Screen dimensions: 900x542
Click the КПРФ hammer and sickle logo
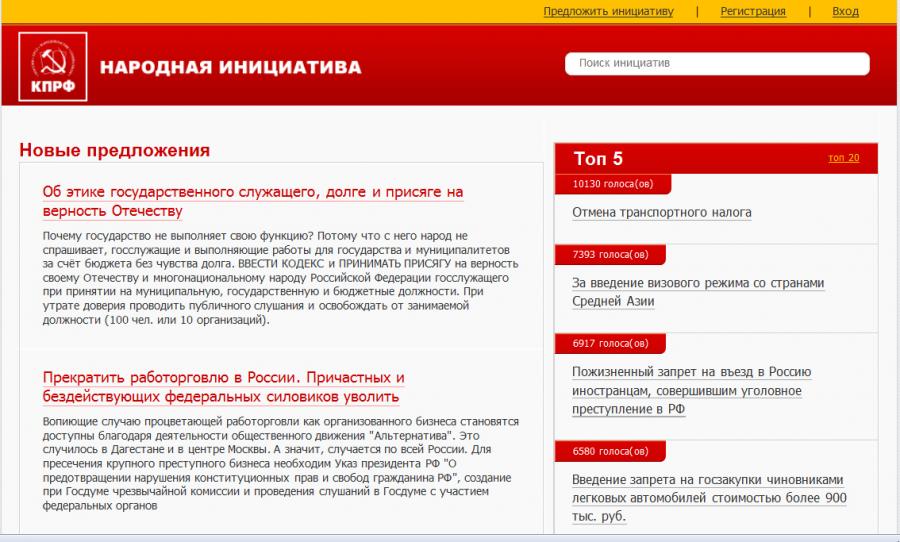[x=53, y=67]
